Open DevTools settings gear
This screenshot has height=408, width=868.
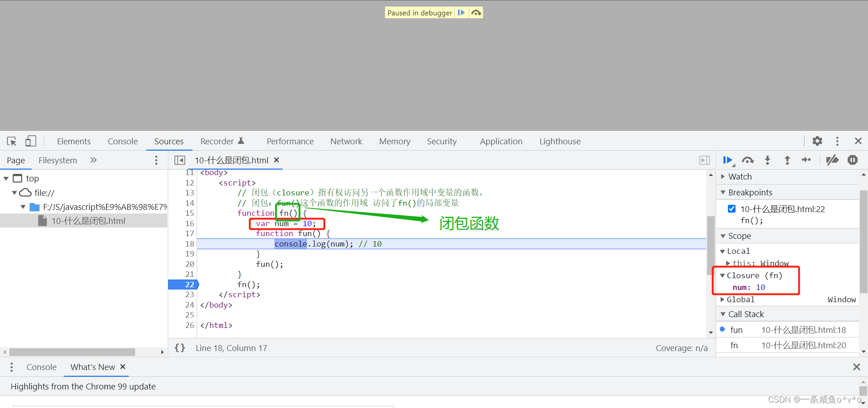[x=817, y=141]
